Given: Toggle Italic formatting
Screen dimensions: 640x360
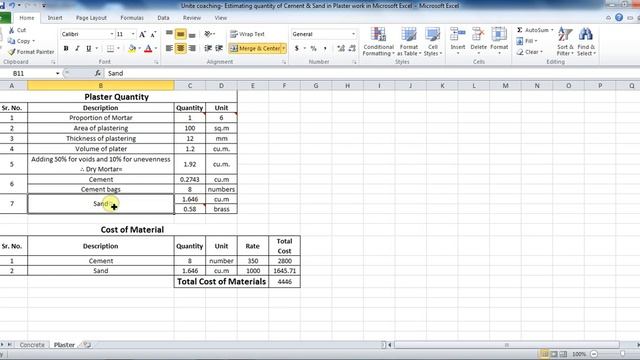Looking at the screenshot, I should (77, 49).
